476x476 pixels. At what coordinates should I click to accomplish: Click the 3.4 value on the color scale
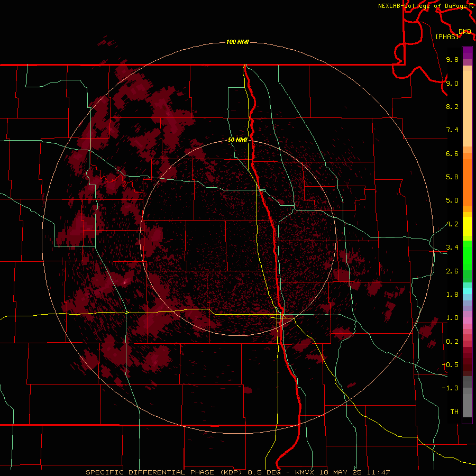click(452, 248)
